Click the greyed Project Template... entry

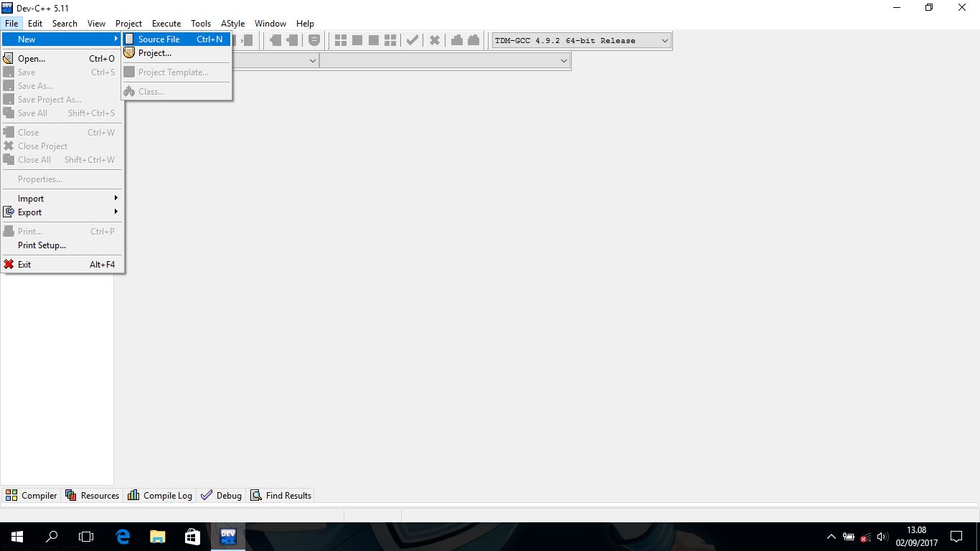pos(176,72)
